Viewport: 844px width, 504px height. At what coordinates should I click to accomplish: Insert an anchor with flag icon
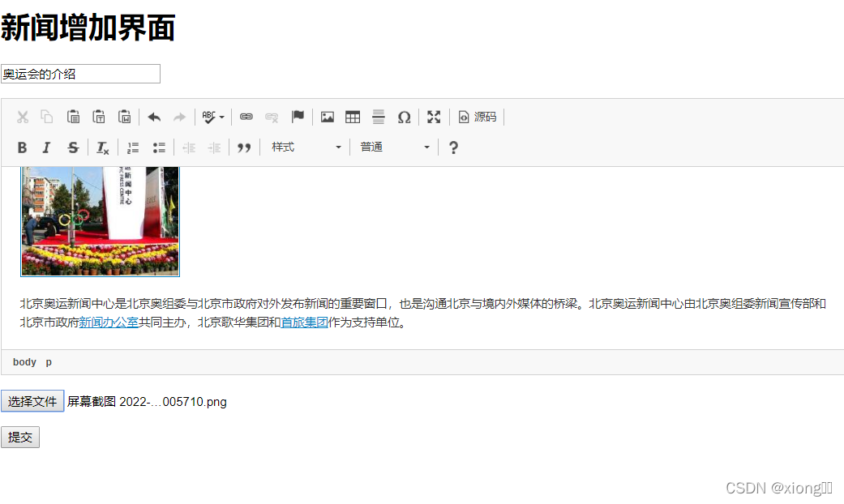(x=298, y=117)
